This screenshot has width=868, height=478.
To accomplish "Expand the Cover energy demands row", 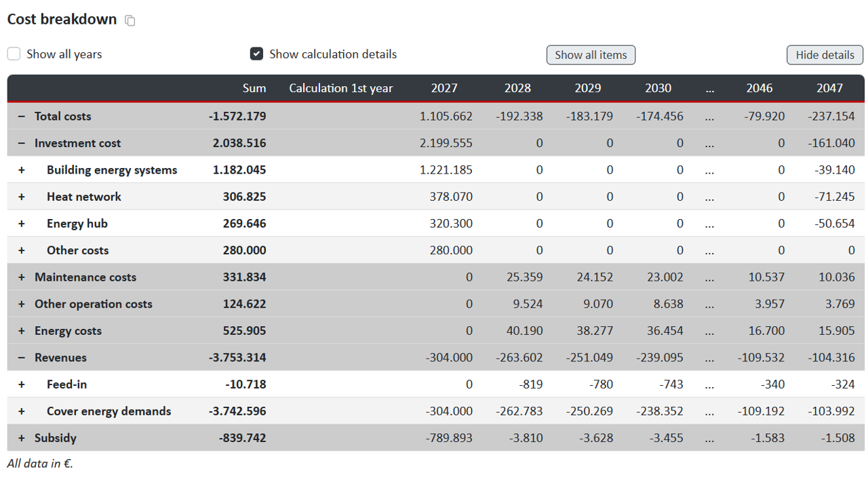I will (x=21, y=412).
